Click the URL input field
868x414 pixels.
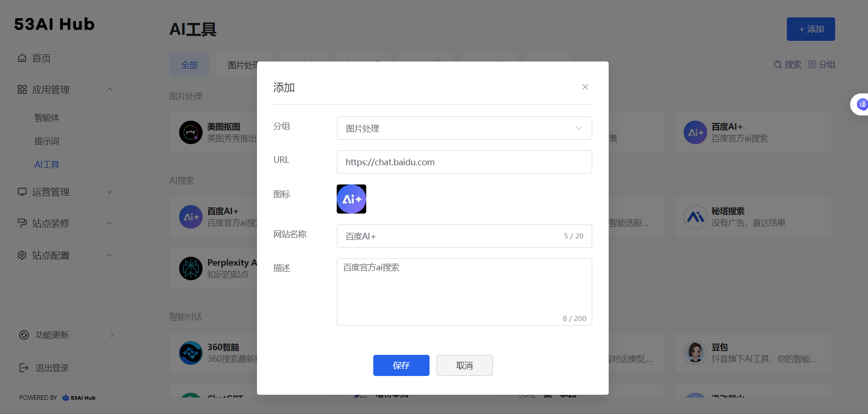(x=464, y=162)
